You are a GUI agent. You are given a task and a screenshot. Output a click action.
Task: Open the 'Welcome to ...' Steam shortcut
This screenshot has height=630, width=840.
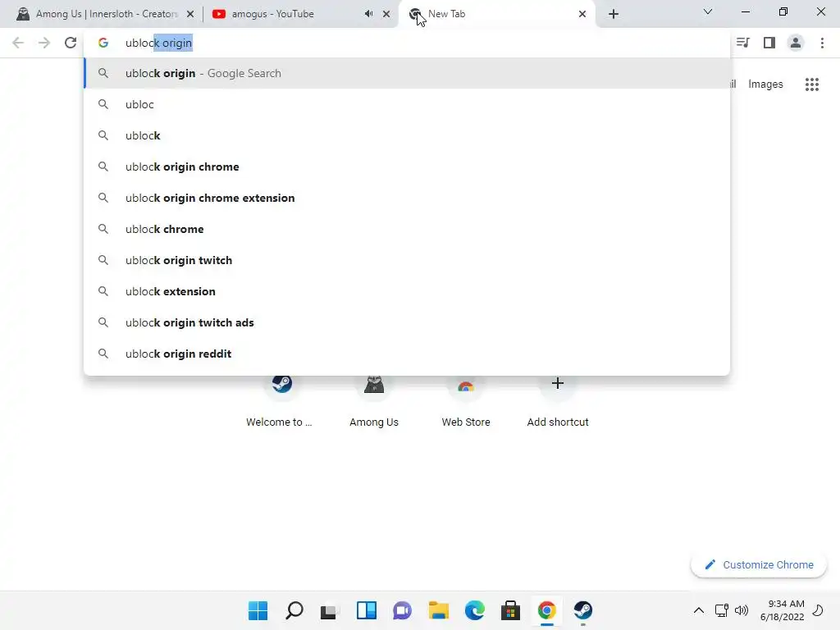click(280, 400)
